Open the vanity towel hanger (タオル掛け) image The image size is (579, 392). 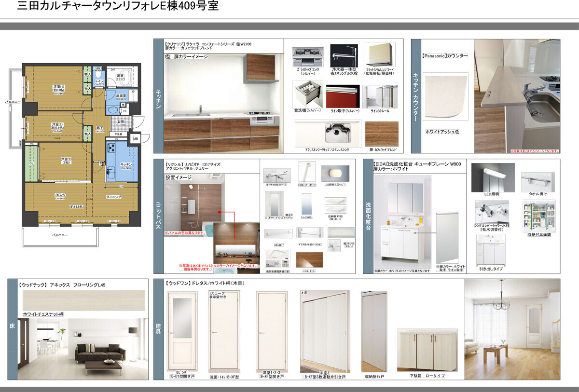pyautogui.click(x=538, y=182)
